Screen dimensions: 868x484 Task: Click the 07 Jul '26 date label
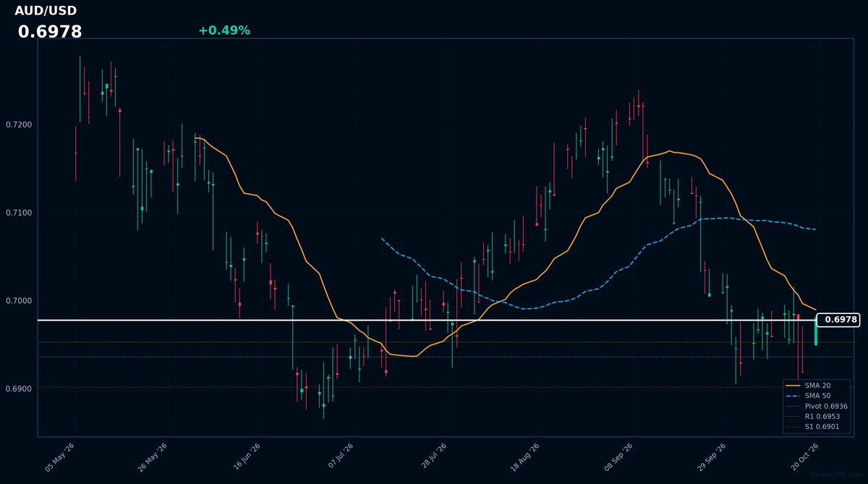tap(340, 457)
